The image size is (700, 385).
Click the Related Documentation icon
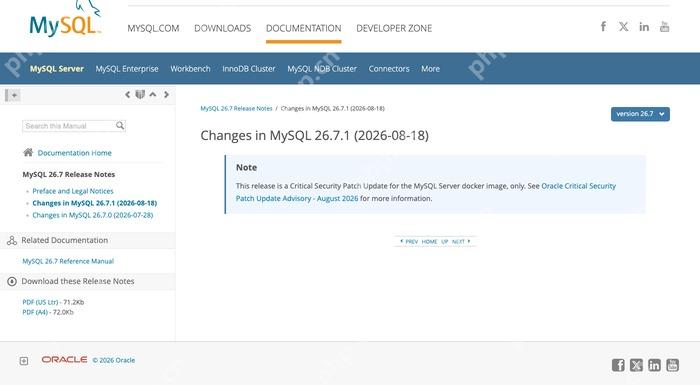(x=12, y=241)
